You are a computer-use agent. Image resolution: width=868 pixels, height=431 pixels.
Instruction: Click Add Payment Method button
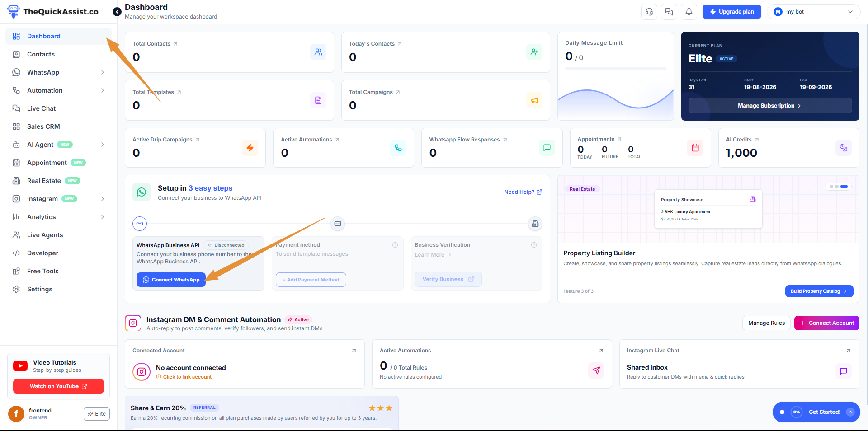[311, 280]
